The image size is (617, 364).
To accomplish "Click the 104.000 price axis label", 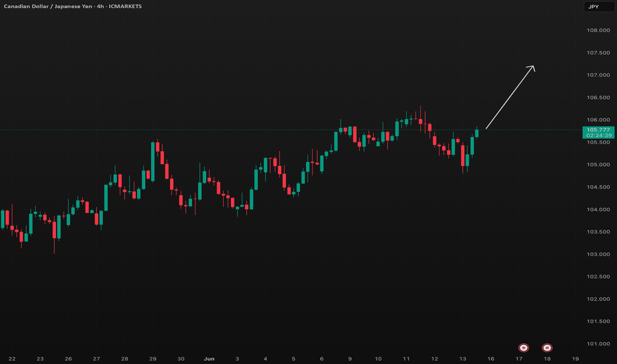I will (598, 210).
